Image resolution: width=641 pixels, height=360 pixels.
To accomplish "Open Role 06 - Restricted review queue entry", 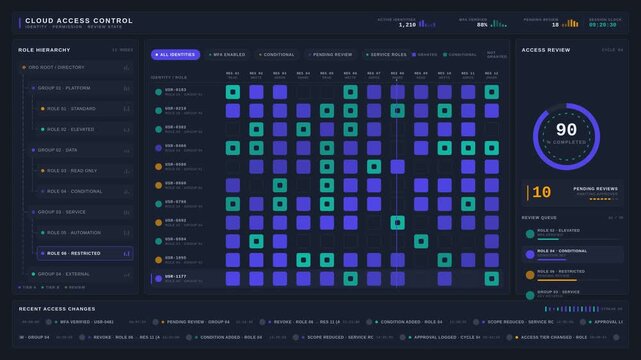I will [x=573, y=275].
